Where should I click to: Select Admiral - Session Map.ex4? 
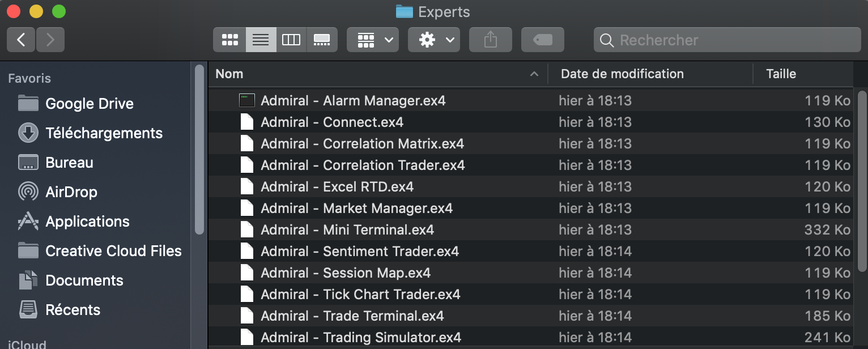pos(530,273)
